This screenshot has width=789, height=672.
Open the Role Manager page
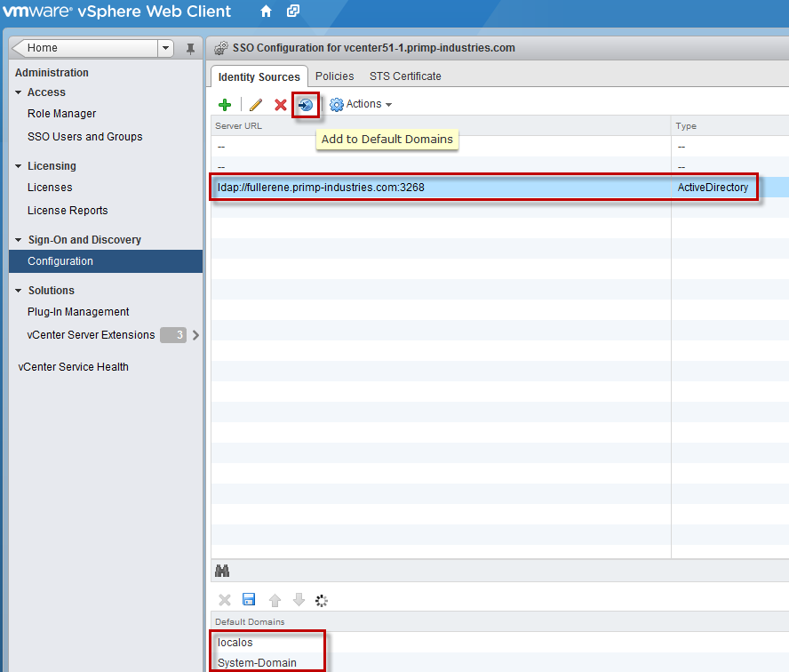[x=63, y=113]
